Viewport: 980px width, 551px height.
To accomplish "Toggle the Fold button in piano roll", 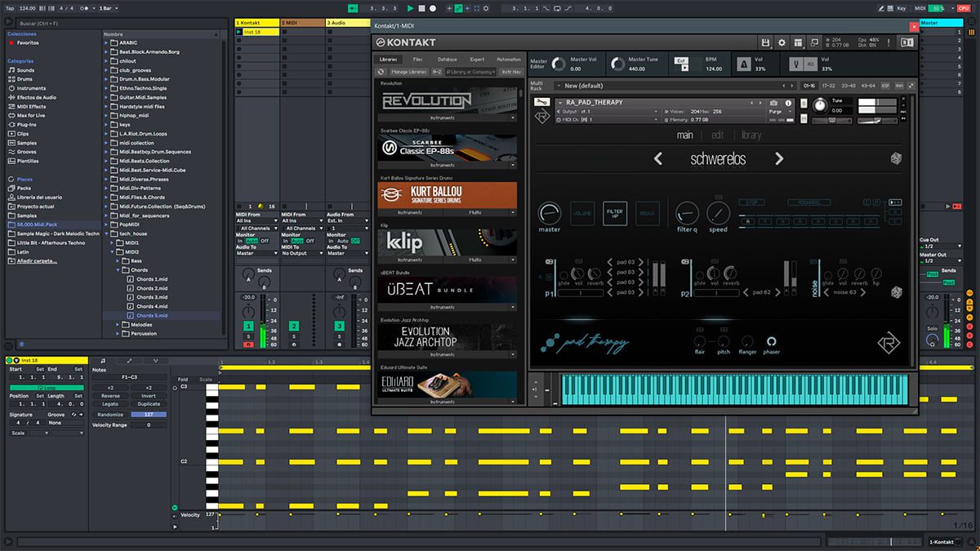I will click(182, 379).
